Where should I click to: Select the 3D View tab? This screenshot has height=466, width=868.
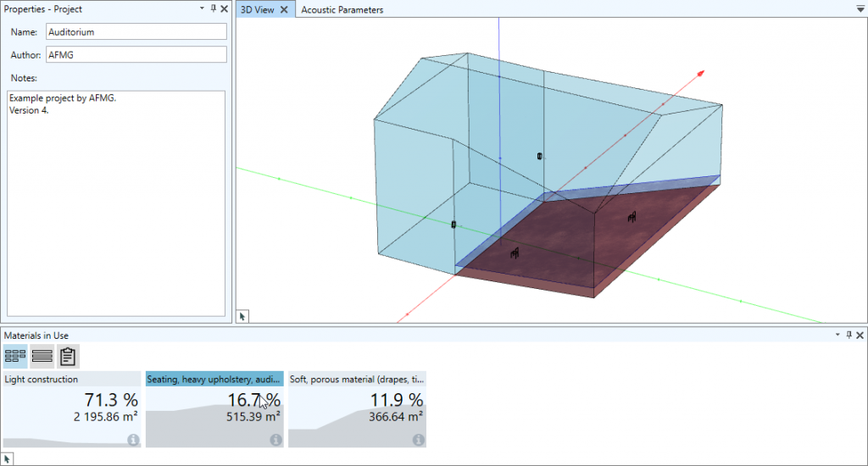258,10
